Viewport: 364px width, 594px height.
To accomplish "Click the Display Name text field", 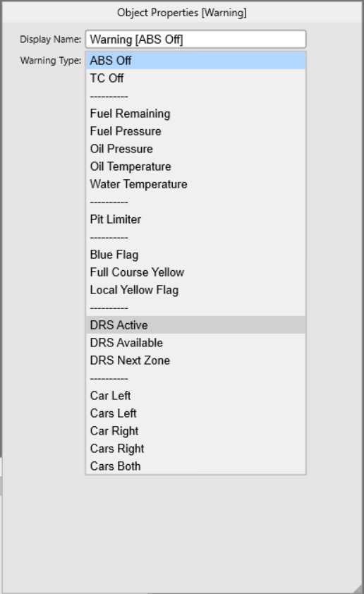I will [195, 40].
